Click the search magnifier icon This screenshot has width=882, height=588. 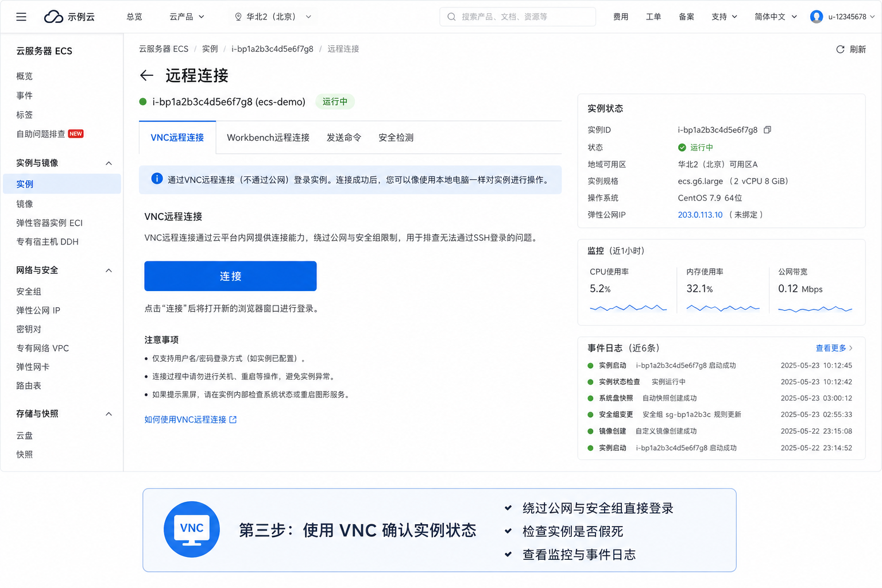(x=452, y=17)
